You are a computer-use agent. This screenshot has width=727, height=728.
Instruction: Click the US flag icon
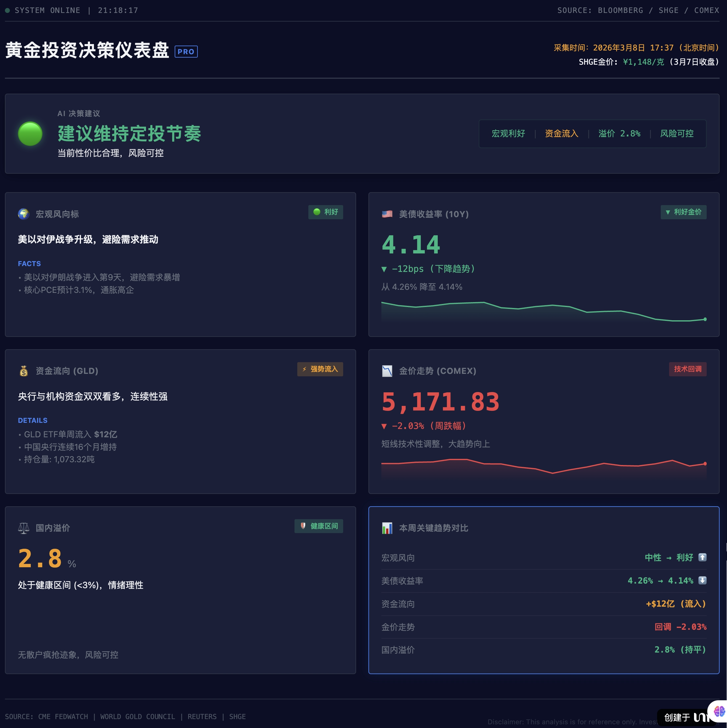click(387, 214)
